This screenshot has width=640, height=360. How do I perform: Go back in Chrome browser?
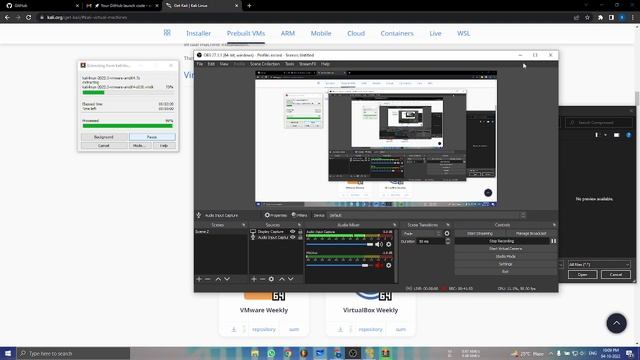(7, 18)
